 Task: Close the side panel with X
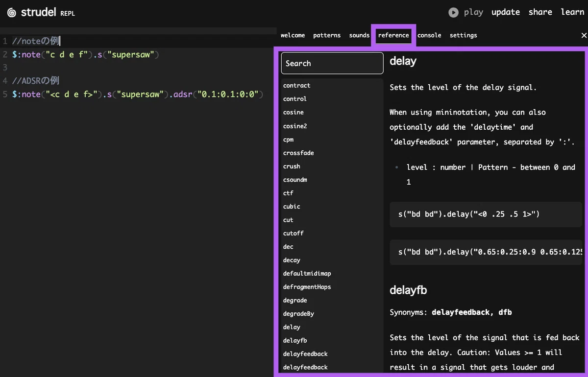pyautogui.click(x=584, y=35)
